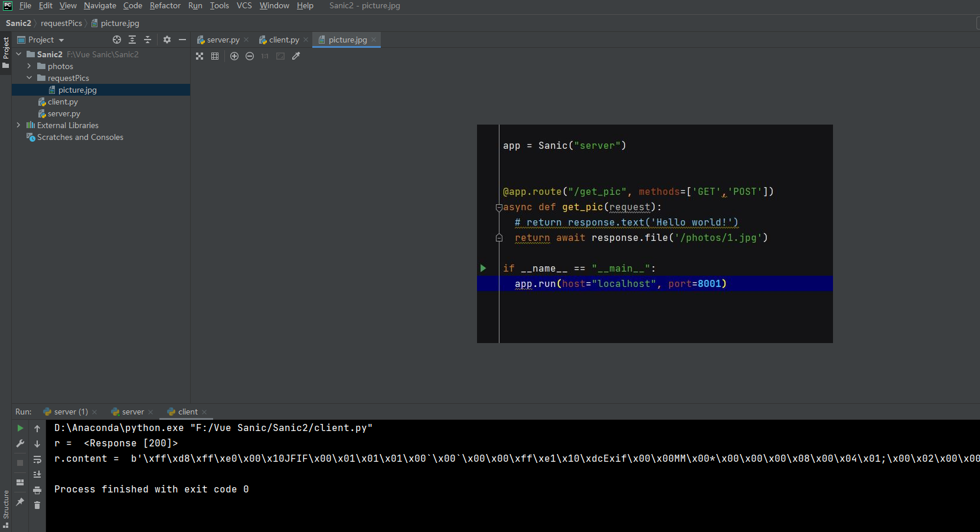
Task: Open the Tools menu
Action: [220, 5]
